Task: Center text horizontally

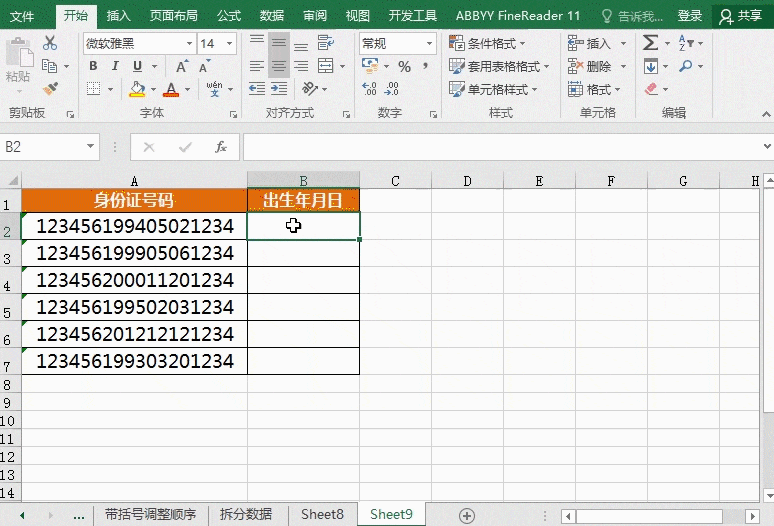Action: [279, 66]
